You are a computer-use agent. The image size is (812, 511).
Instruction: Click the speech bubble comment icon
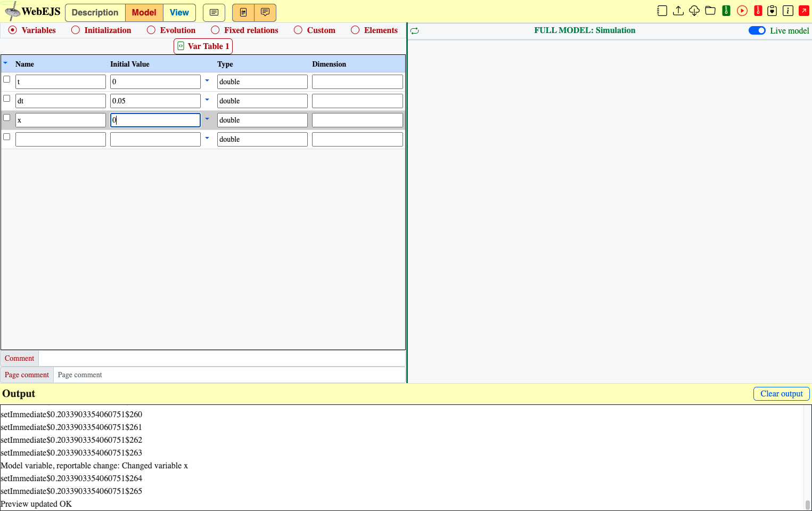pyautogui.click(x=265, y=12)
